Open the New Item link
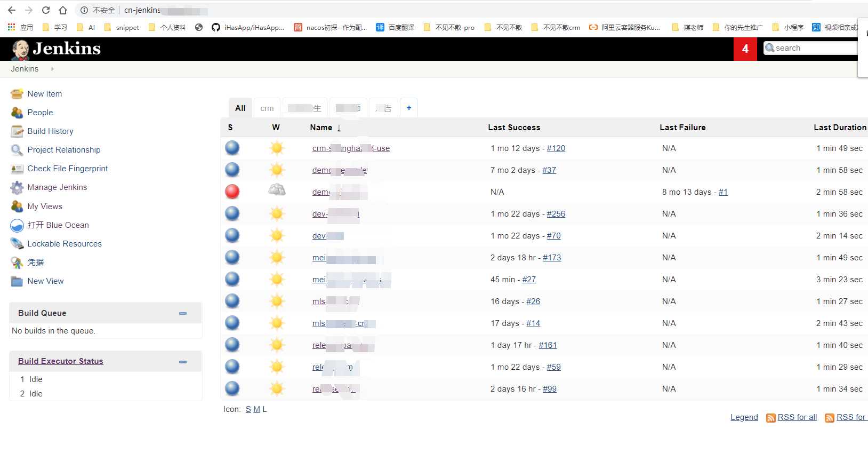 [x=45, y=94]
